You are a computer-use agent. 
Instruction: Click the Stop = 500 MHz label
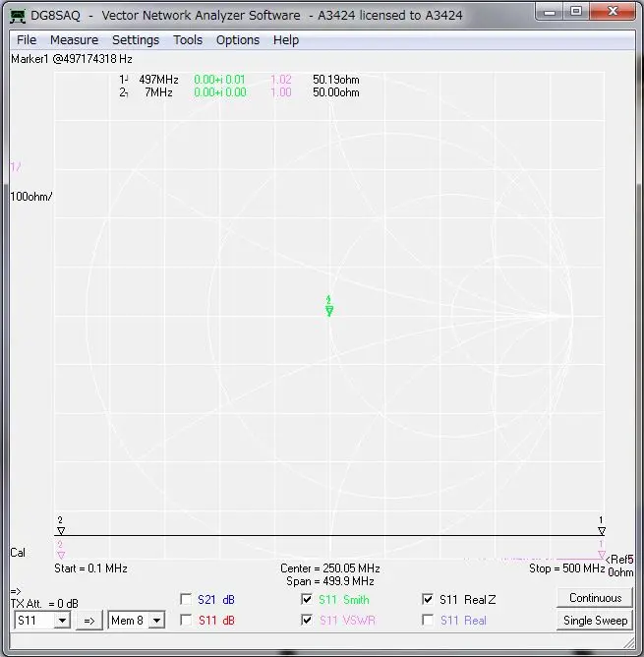click(x=567, y=568)
